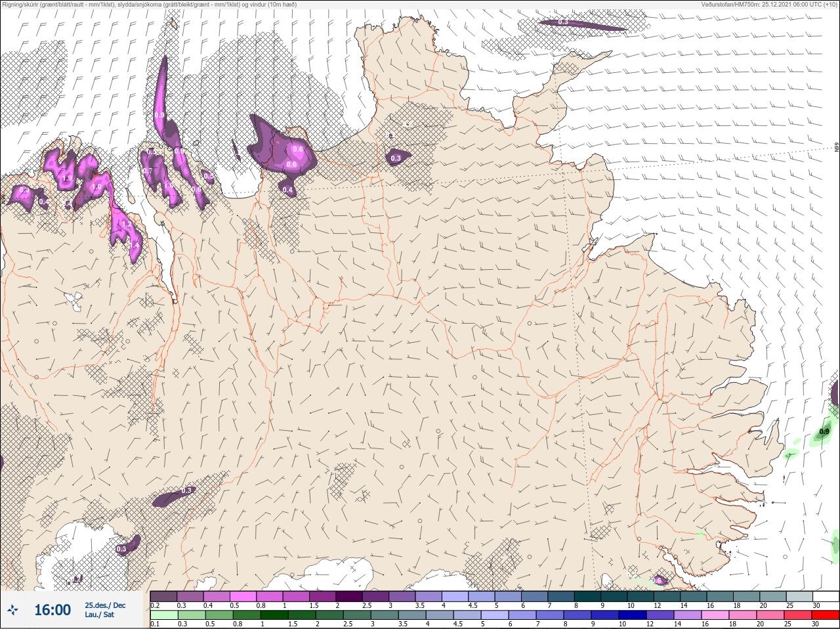Pick the bright pink 0.5 swatch, upper row
Image resolution: width=840 pixels, height=629 pixels.
tap(243, 596)
